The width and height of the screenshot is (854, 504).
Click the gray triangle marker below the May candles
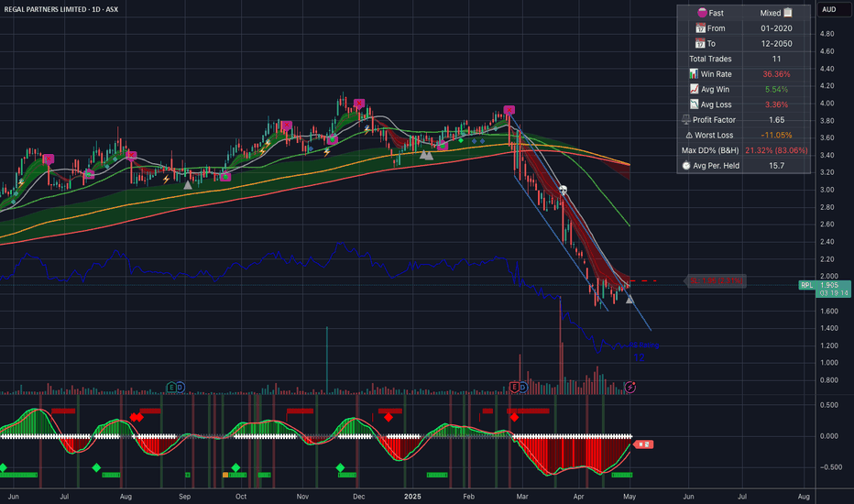click(630, 300)
